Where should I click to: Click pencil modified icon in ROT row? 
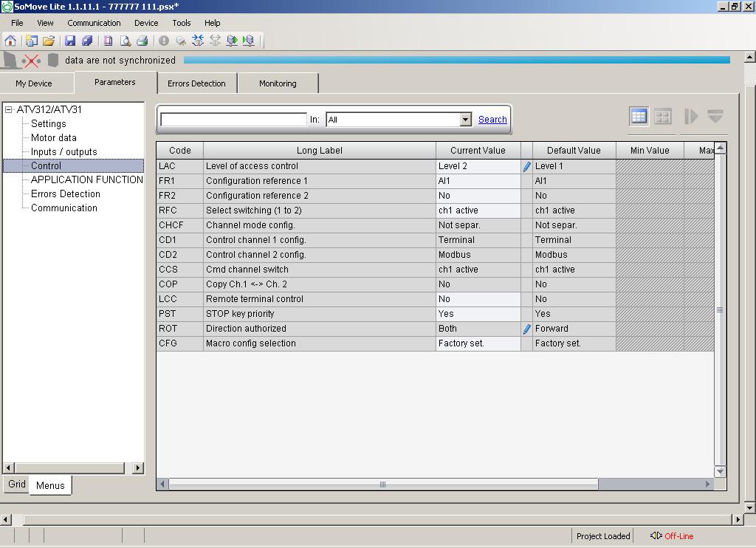tap(526, 329)
